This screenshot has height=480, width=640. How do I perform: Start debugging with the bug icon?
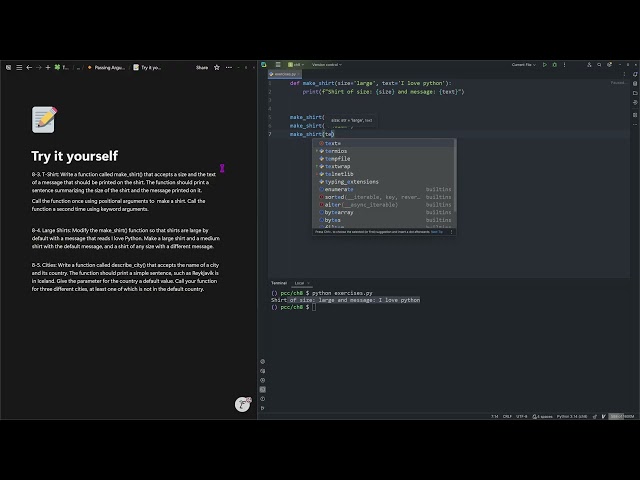click(x=555, y=64)
